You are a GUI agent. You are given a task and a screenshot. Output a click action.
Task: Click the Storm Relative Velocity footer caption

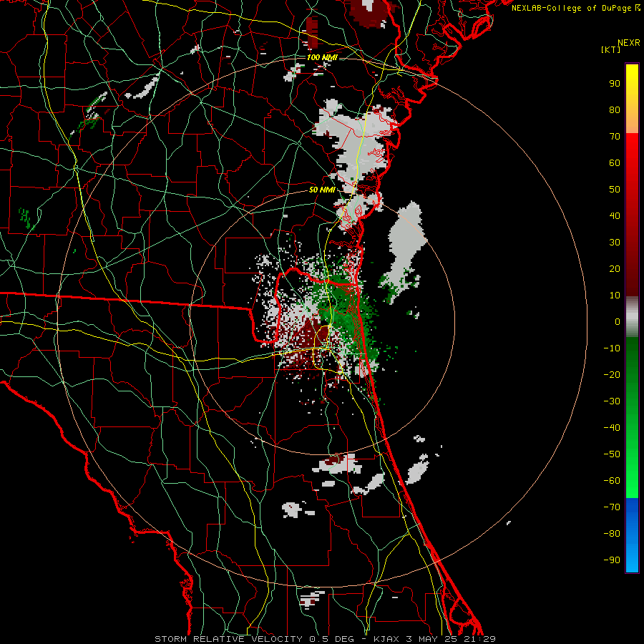pyautogui.click(x=325, y=639)
